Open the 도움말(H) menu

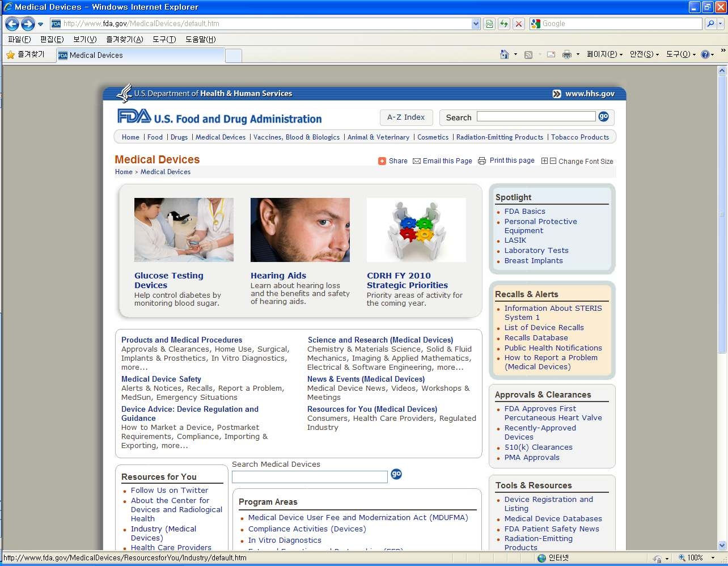[201, 39]
